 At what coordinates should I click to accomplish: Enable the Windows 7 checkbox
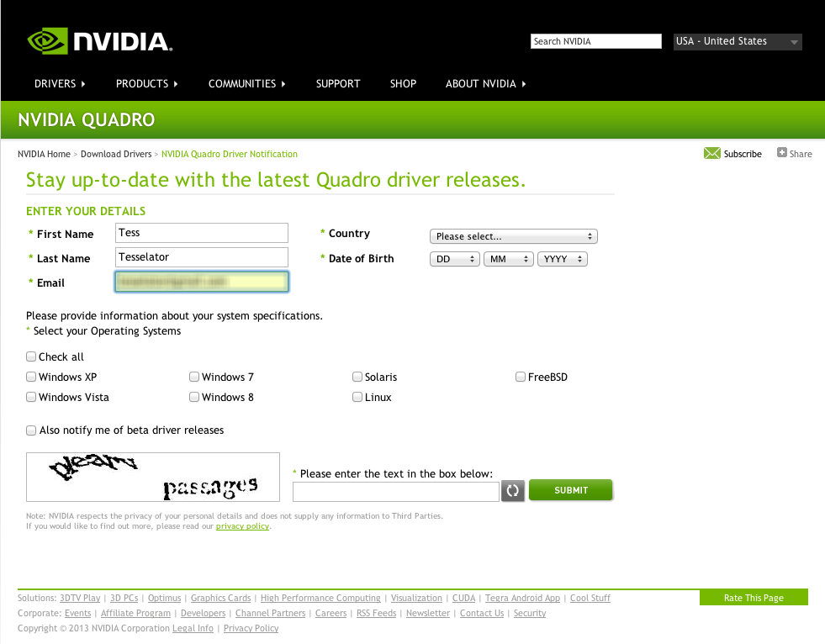pyautogui.click(x=194, y=377)
